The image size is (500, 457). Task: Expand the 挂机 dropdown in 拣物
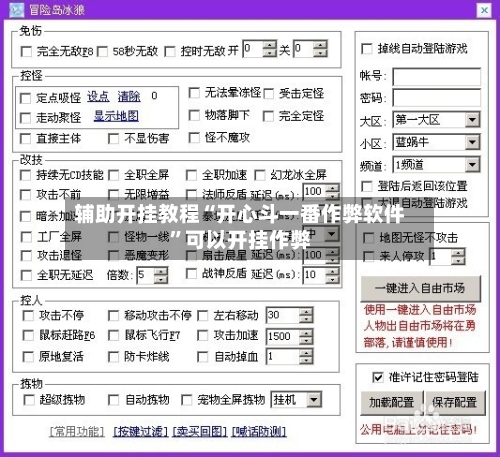coord(314,400)
